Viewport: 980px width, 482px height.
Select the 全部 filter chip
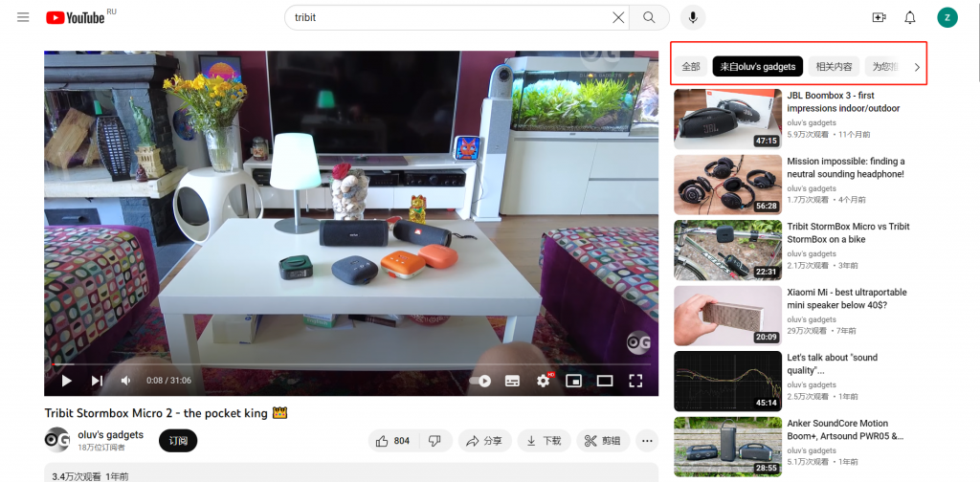click(x=691, y=66)
